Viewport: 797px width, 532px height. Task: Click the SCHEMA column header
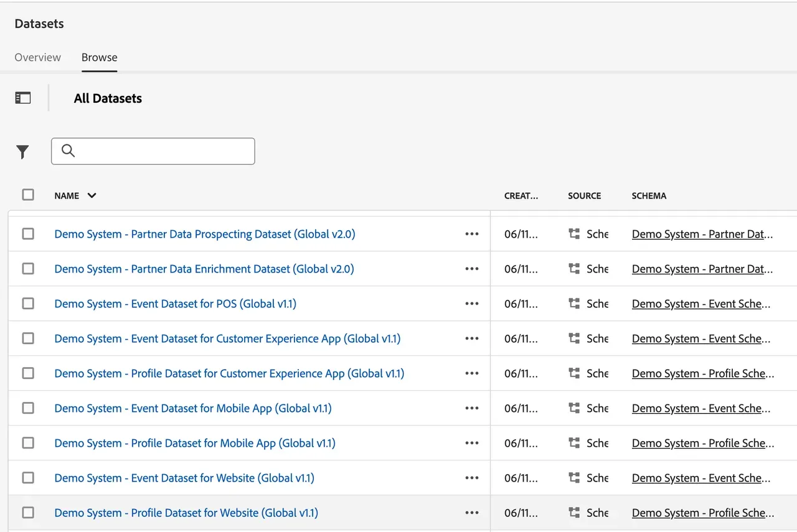point(649,195)
